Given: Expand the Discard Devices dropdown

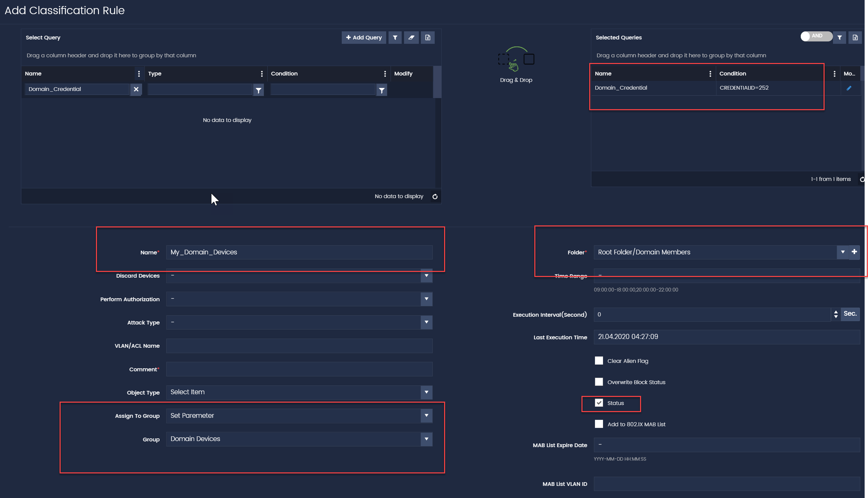Looking at the screenshot, I should pos(427,276).
